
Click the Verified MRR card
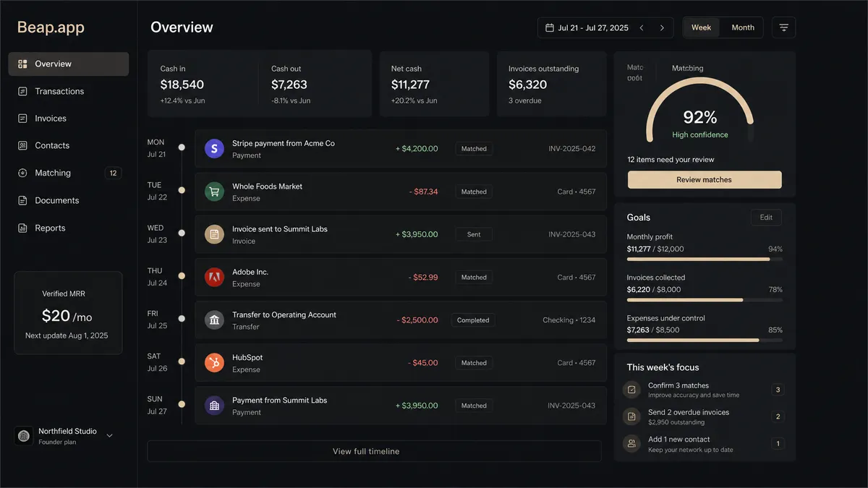(x=68, y=313)
